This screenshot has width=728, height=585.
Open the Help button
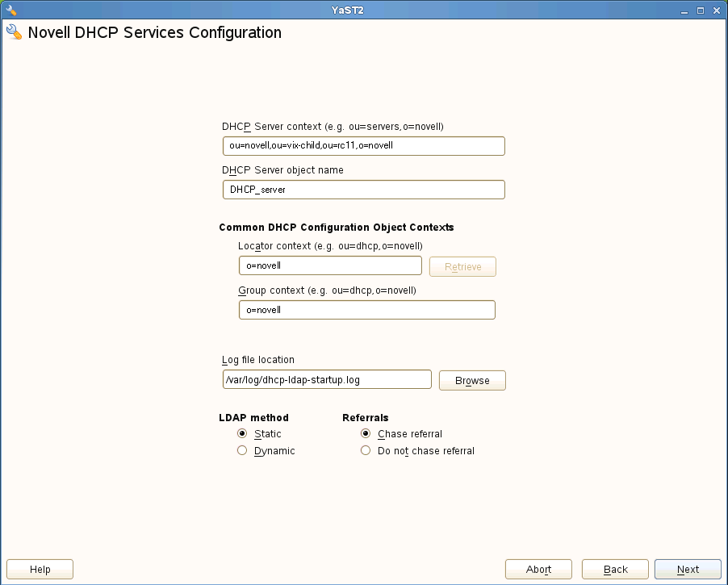pyautogui.click(x=40, y=569)
